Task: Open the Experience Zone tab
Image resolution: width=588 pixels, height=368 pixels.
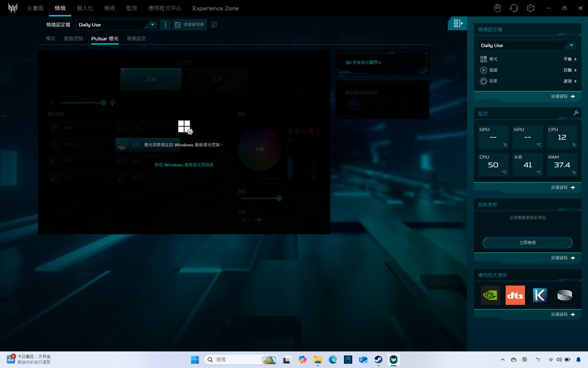Action: (216, 8)
